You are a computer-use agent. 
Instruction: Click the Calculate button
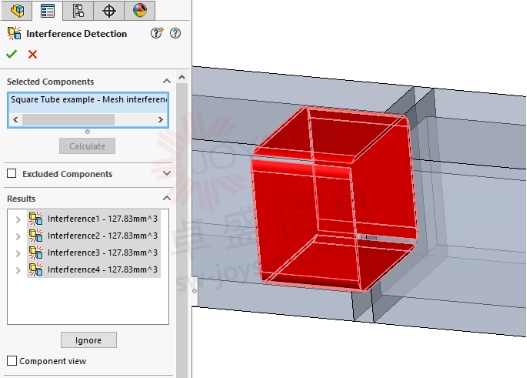click(87, 146)
